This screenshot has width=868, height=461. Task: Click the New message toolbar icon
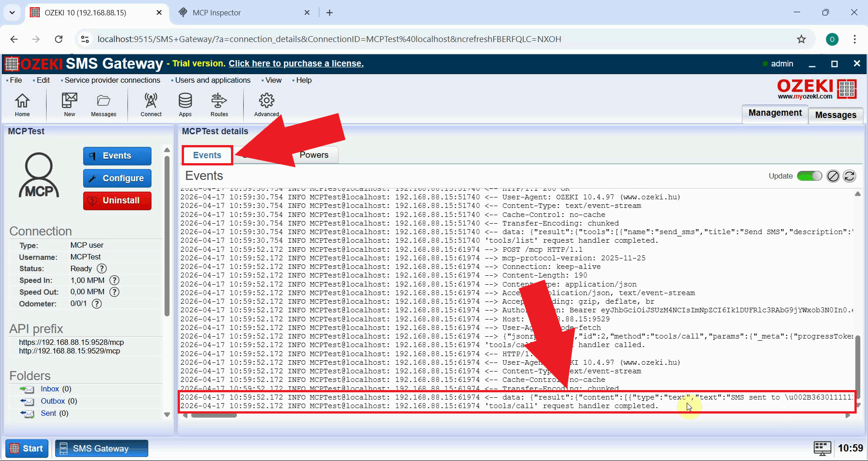[70, 105]
